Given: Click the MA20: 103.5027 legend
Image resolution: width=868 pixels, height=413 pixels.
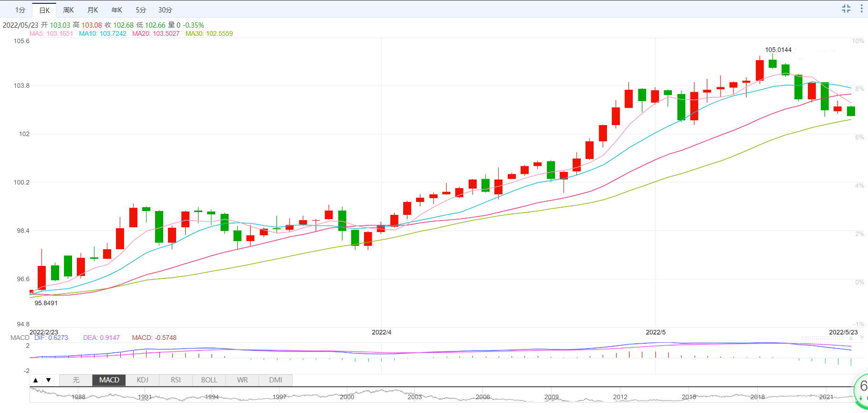Looking at the screenshot, I should (156, 33).
